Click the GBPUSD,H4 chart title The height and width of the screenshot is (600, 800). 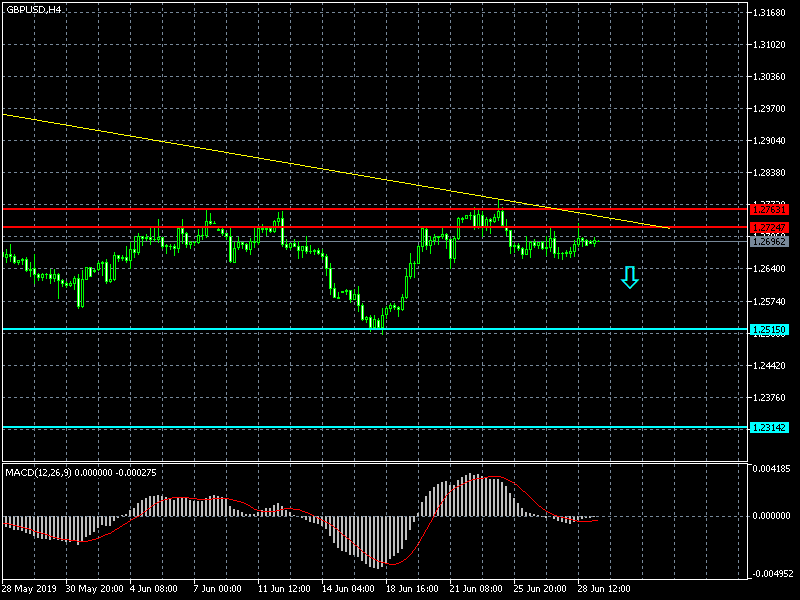tap(34, 10)
